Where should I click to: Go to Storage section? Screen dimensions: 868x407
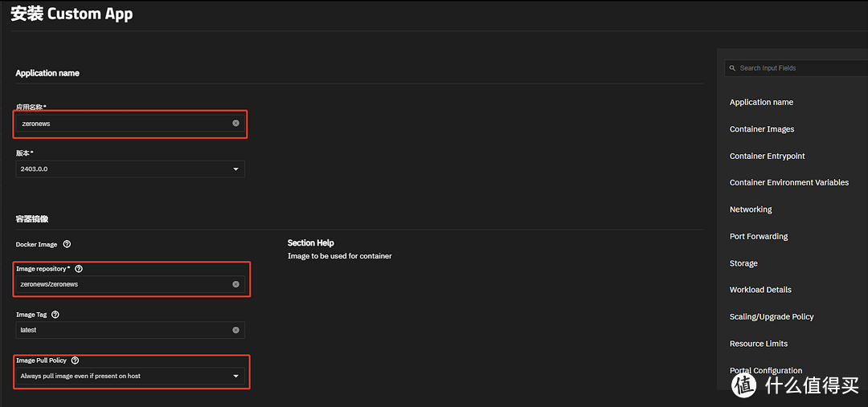click(x=743, y=263)
